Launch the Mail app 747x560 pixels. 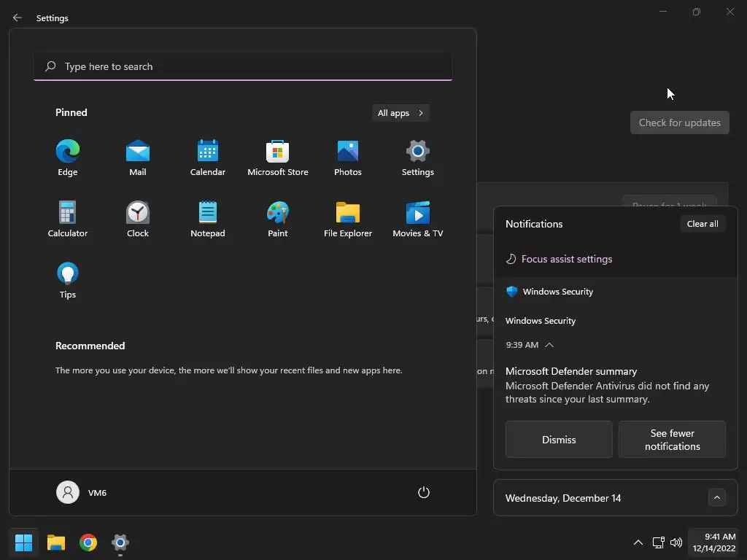138,158
